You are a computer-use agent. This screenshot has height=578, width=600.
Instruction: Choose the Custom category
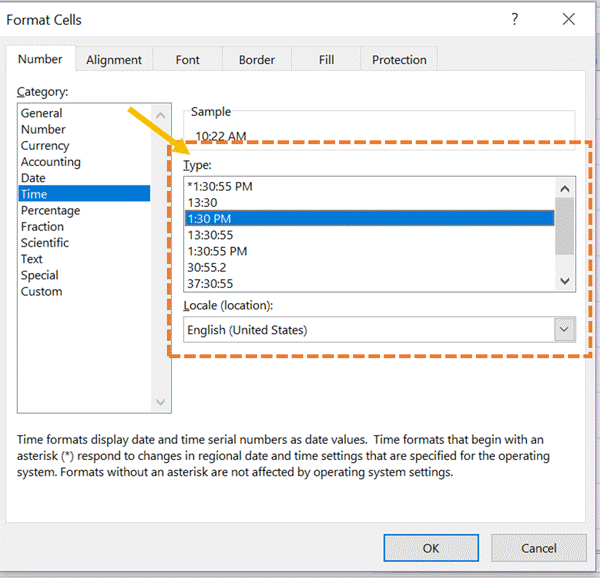[84, 291]
